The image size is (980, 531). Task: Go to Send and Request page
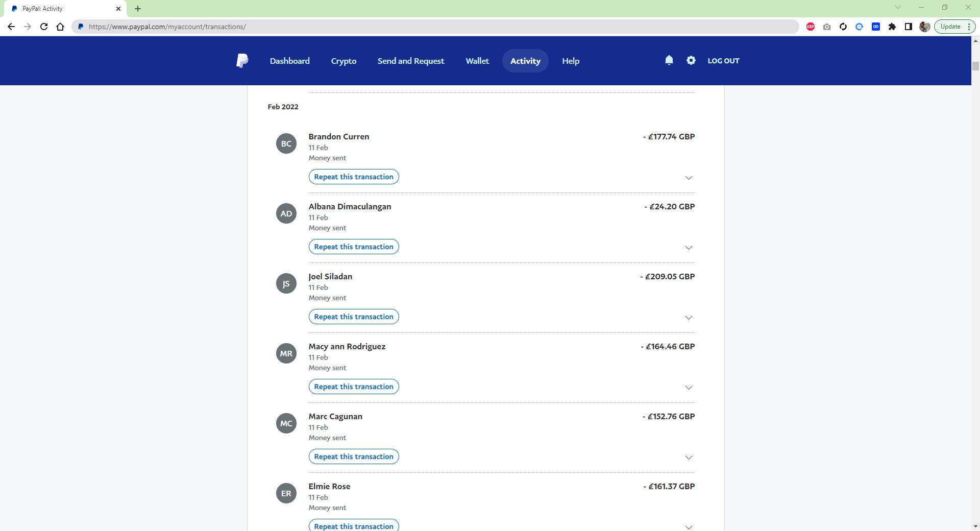(x=410, y=61)
